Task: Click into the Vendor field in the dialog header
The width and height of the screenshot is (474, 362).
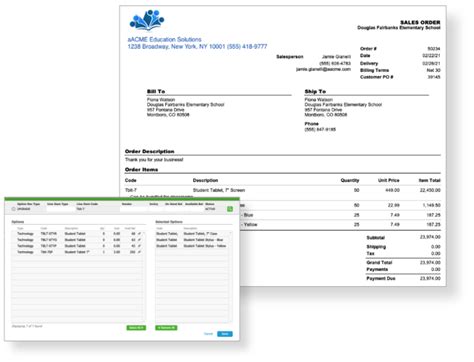Action: tap(134, 209)
